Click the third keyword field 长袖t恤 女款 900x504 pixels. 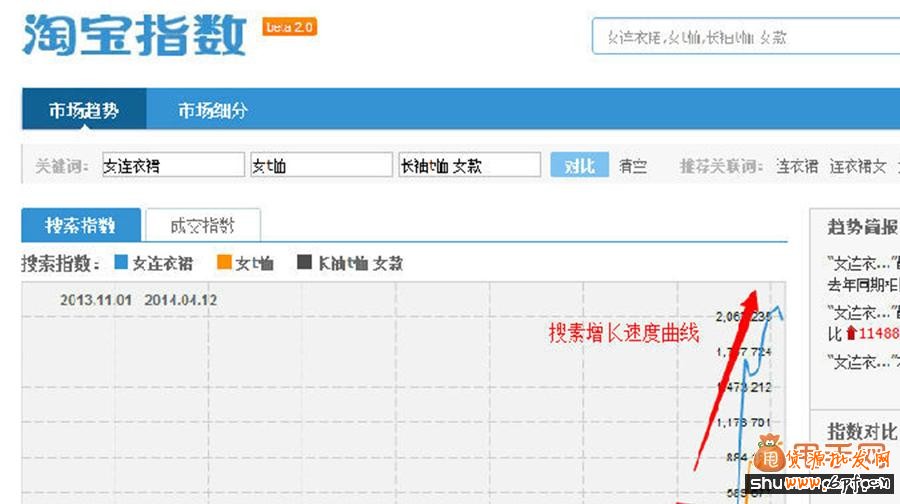point(468,166)
